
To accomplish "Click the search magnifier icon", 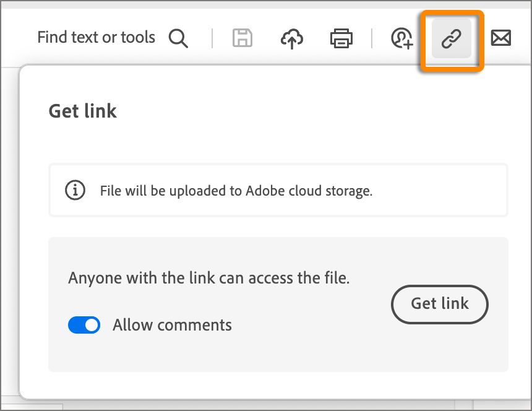I will pyautogui.click(x=178, y=38).
